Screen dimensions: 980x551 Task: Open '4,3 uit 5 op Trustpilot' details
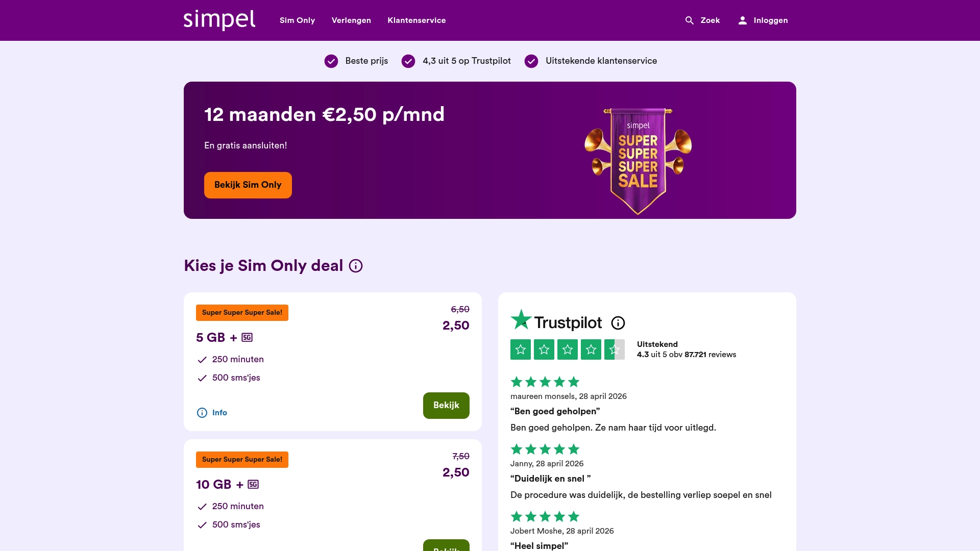(x=466, y=61)
